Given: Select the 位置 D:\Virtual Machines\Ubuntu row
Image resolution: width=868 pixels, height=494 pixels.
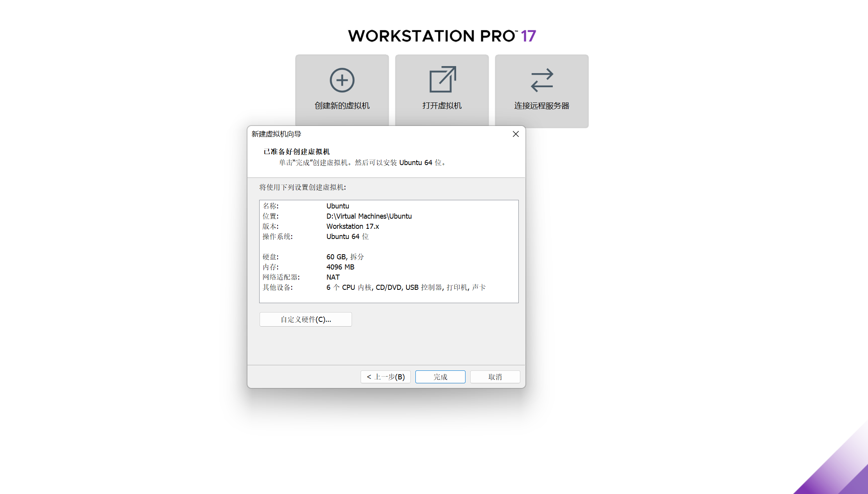Looking at the screenshot, I should pyautogui.click(x=369, y=216).
